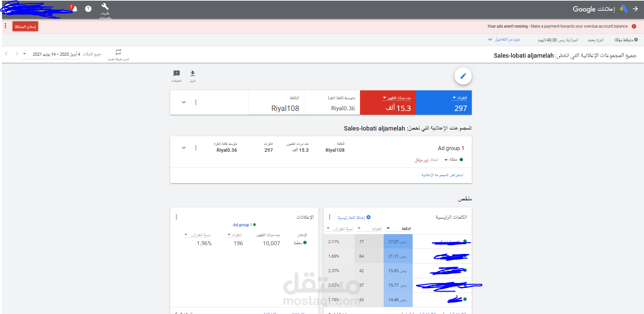Go to the previous date range
Screen dimensions: 644x314
[x=6, y=54]
